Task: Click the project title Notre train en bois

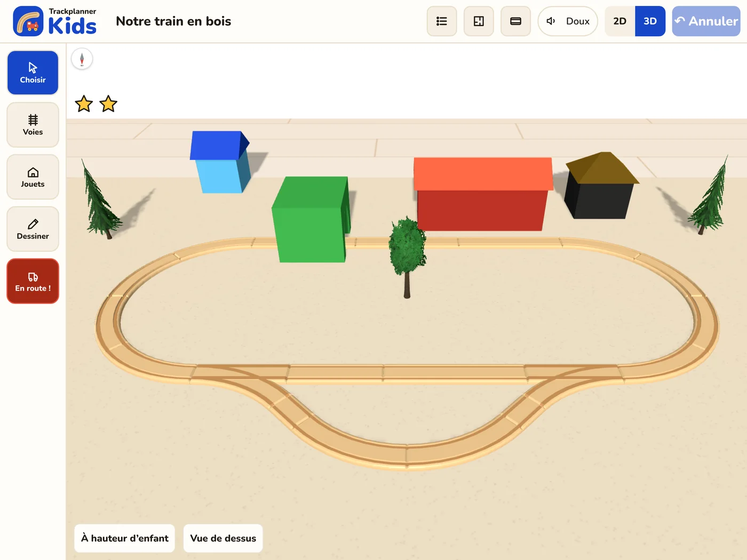Action: (x=173, y=21)
